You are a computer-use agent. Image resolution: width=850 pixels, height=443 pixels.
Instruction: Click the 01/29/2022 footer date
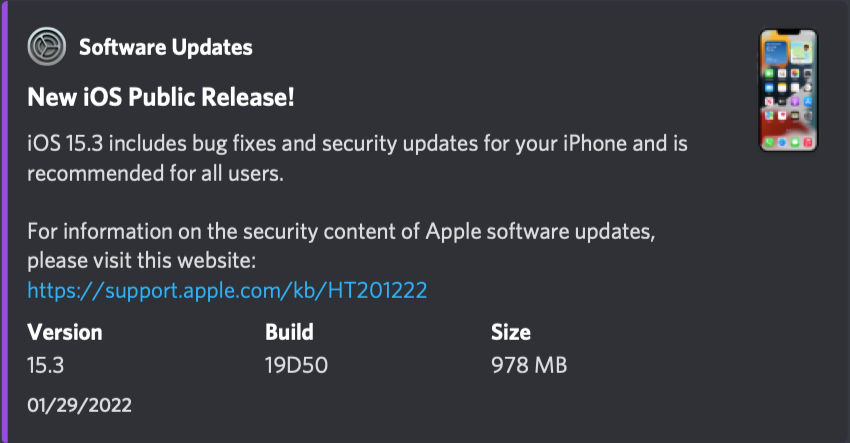coord(80,406)
